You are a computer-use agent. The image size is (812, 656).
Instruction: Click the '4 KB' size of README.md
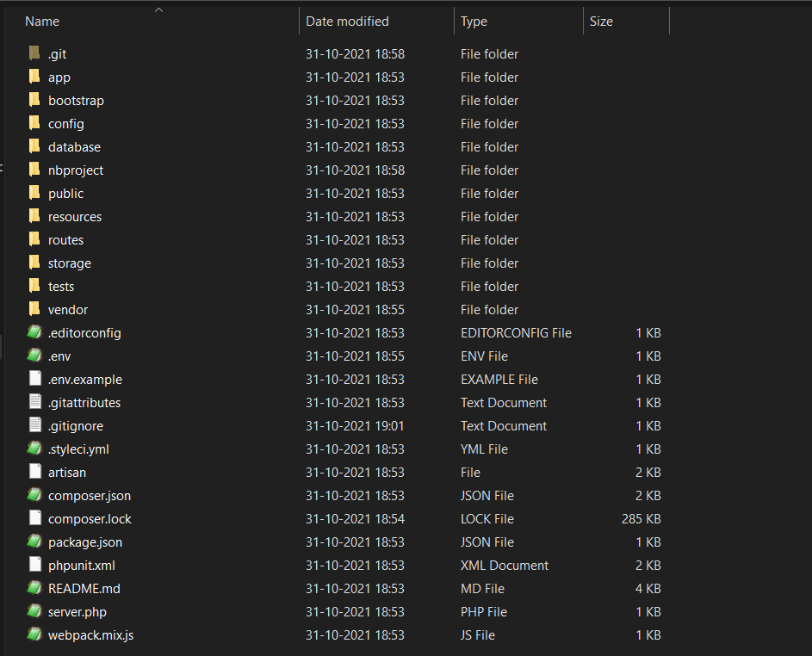click(648, 589)
